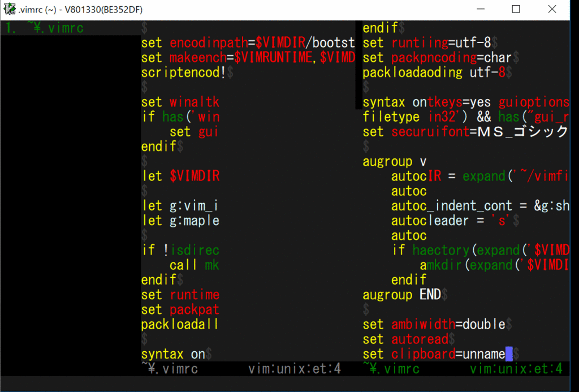Click the 'set ambiwidth=double' line
This screenshot has height=392, width=579.
(434, 324)
